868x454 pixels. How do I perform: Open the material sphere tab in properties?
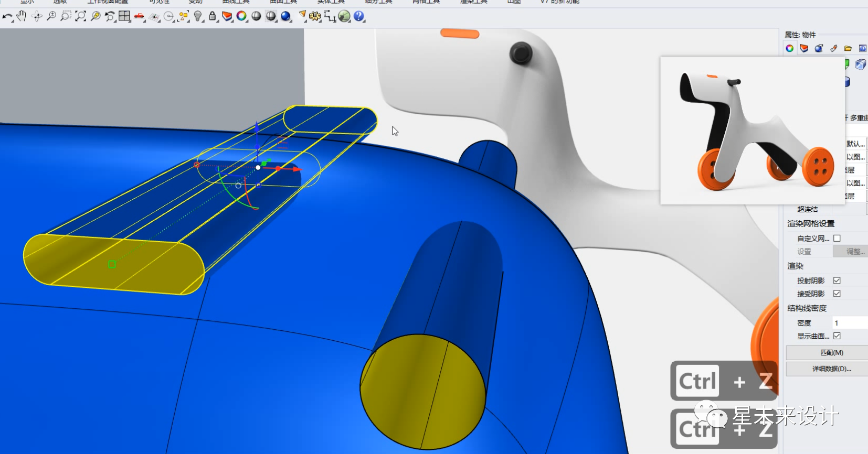coord(819,48)
